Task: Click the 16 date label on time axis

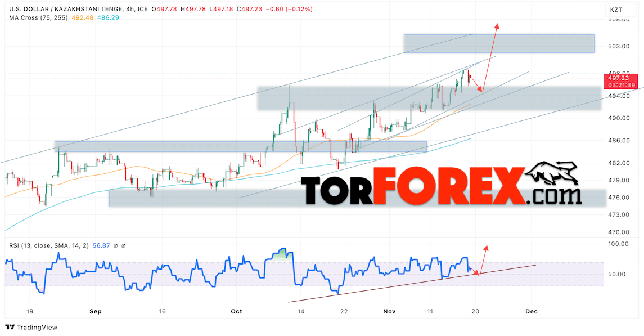Action: pyautogui.click(x=162, y=311)
